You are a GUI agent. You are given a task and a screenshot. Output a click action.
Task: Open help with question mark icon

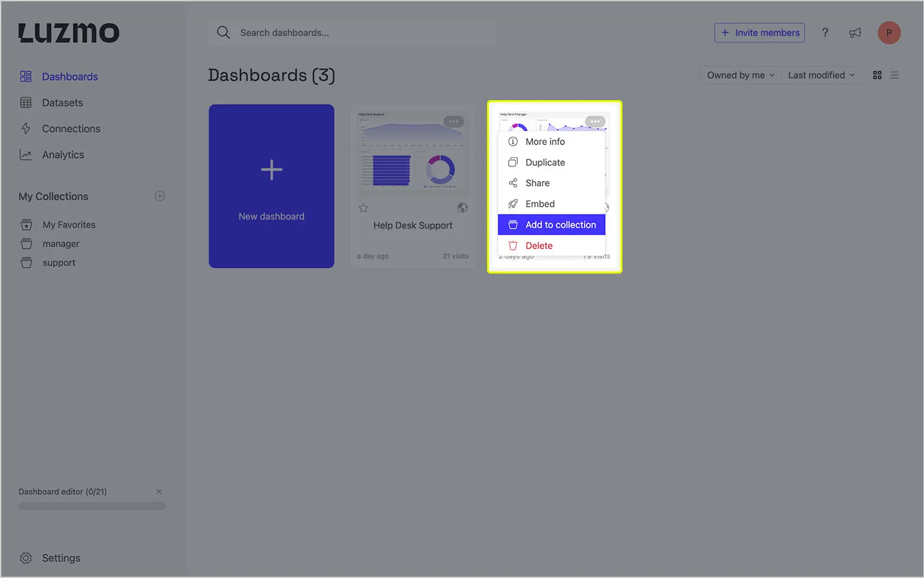[825, 33]
